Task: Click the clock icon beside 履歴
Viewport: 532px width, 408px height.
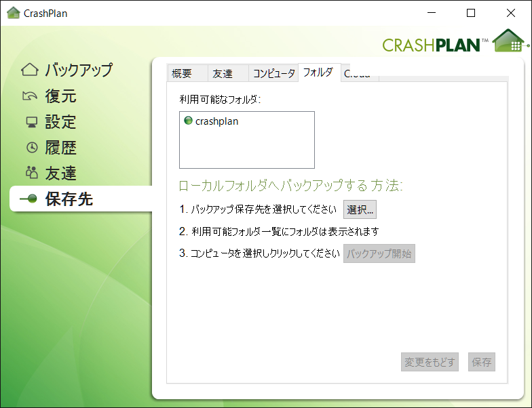Action: tap(32, 148)
